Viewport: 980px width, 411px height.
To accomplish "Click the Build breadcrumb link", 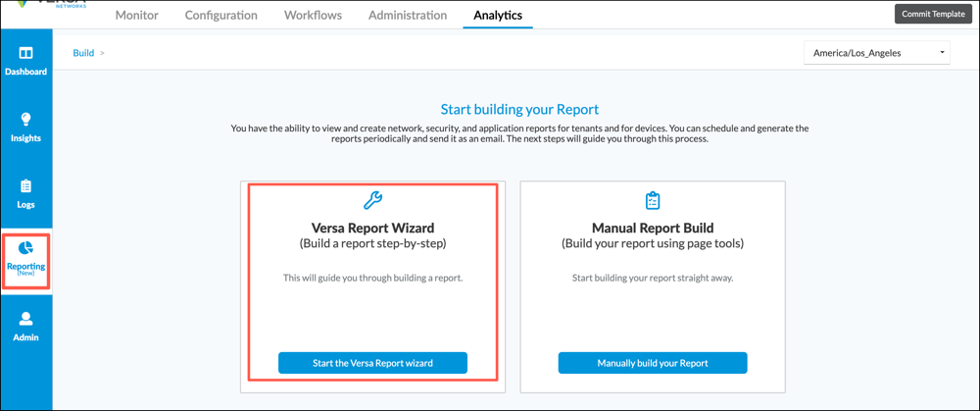I will pos(83,53).
